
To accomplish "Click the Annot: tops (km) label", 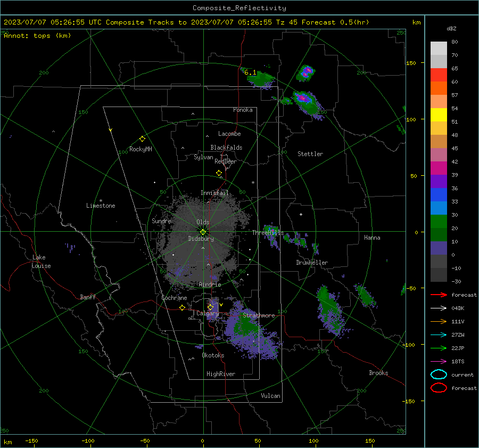I will coord(37,36).
